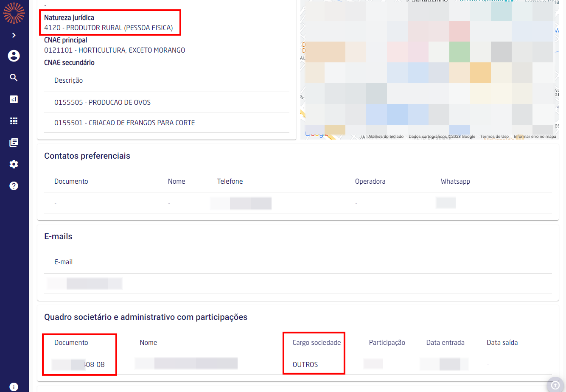Click the scroll-to-top arrow button
Screen dimensions: 566x392
pyautogui.click(x=555, y=385)
